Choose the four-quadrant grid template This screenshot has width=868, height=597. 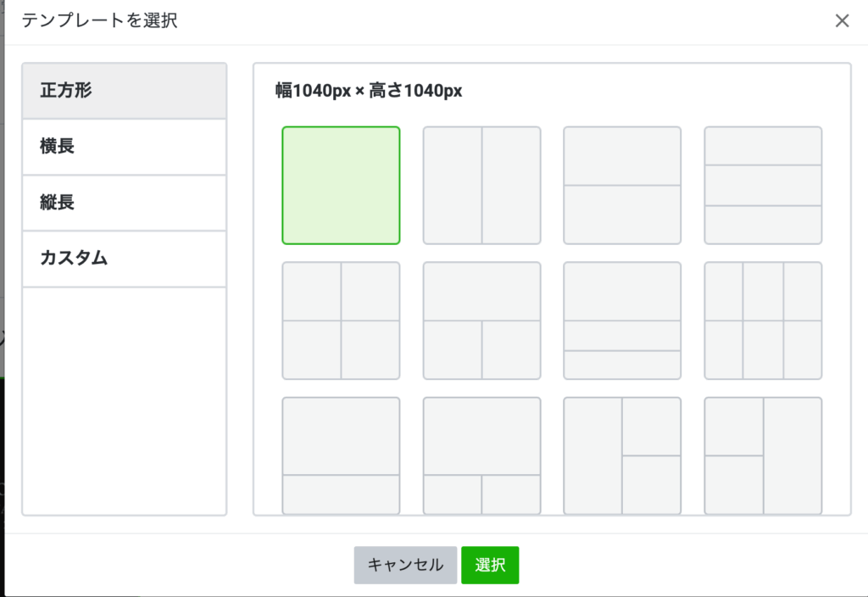click(x=341, y=321)
